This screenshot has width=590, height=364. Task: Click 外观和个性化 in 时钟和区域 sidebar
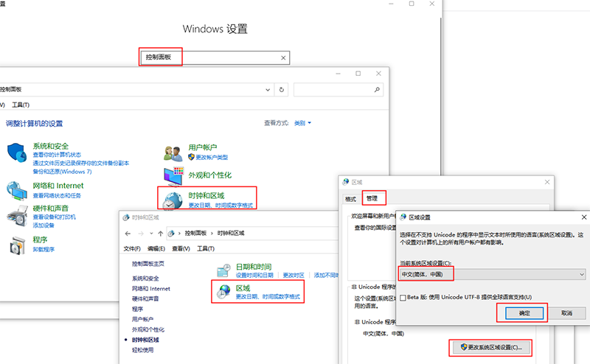click(148, 329)
